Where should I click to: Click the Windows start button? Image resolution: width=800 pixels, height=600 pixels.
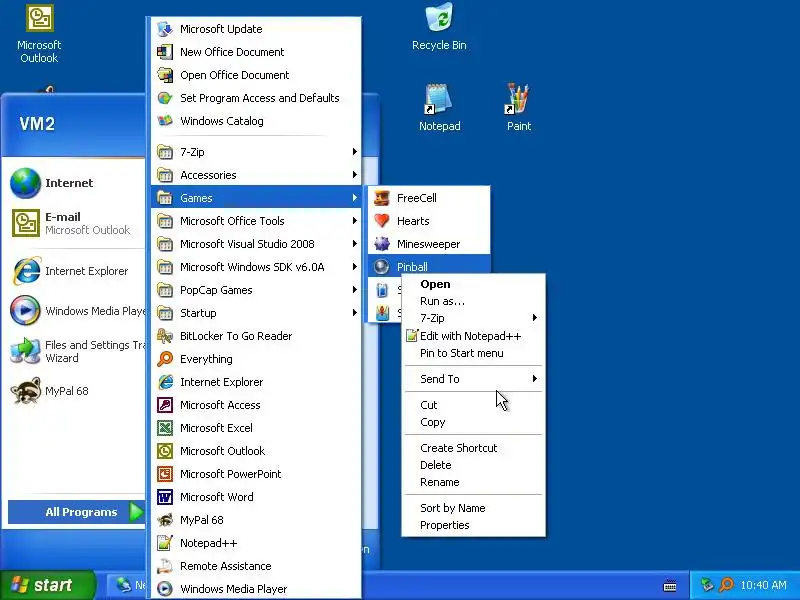47,585
